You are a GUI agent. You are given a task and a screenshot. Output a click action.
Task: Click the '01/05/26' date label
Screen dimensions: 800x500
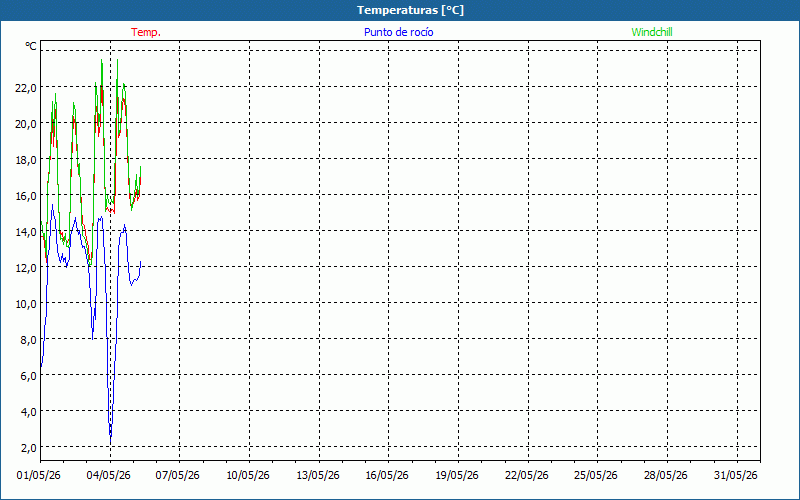tap(39, 475)
